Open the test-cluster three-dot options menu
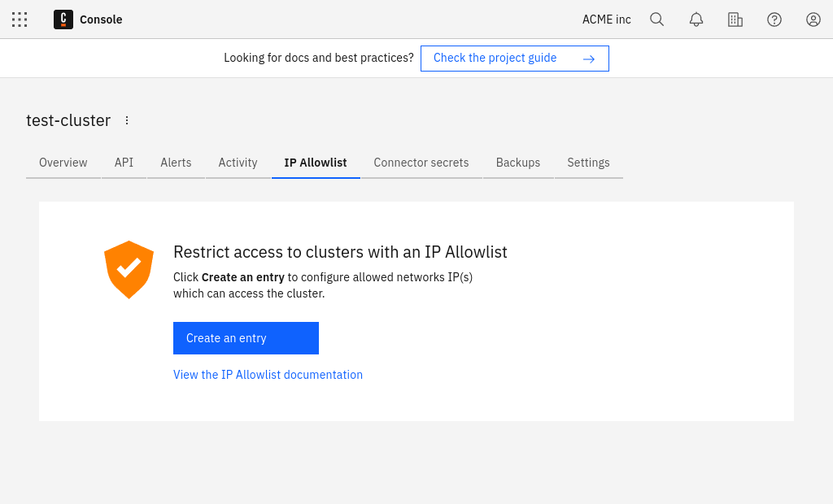Screen dimensions: 833x504 127,120
